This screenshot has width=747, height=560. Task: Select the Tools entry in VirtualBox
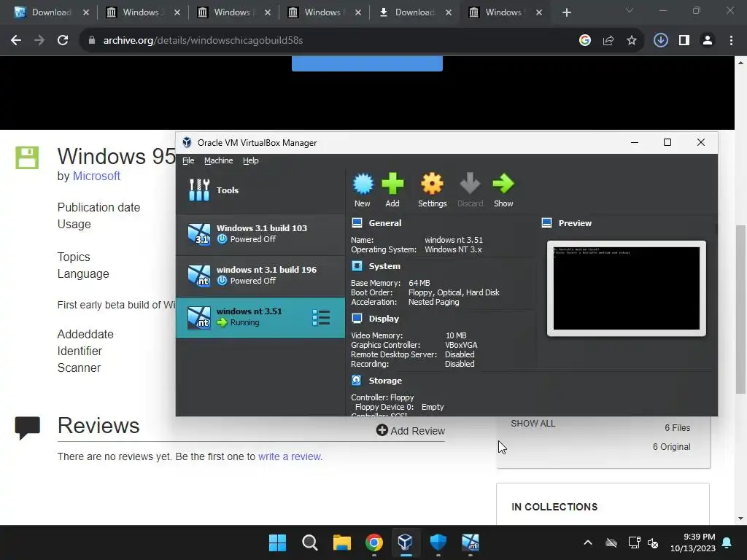click(260, 190)
